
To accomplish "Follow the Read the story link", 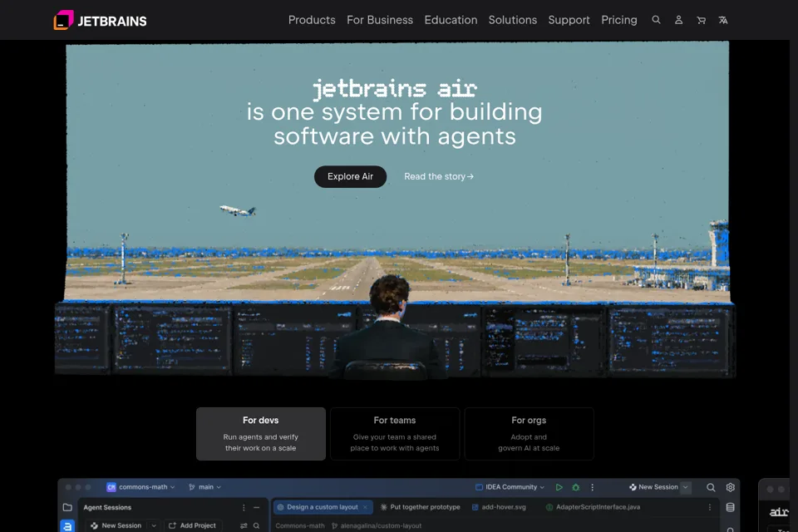I will click(439, 177).
